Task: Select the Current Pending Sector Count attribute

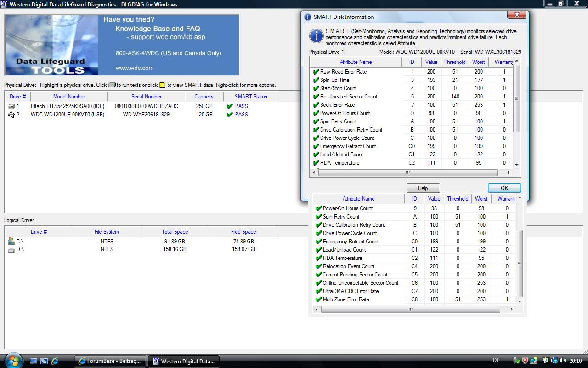Action: click(x=415, y=275)
